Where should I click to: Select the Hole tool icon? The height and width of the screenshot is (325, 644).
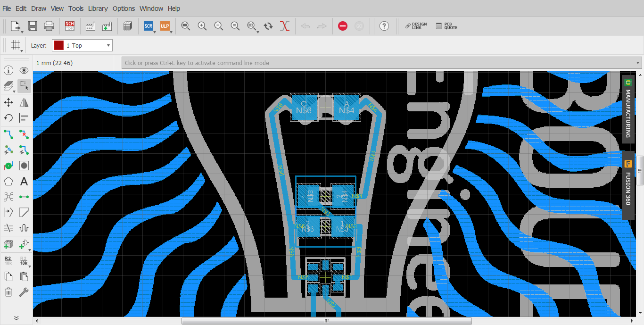click(24, 166)
